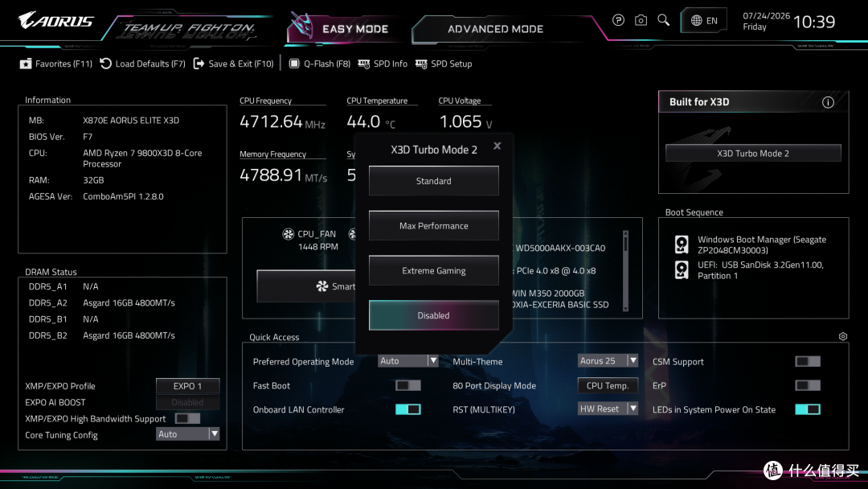Click the UEFI USB SanDisk boot entry
Image resolution: width=868 pixels, height=489 pixels.
pos(760,270)
